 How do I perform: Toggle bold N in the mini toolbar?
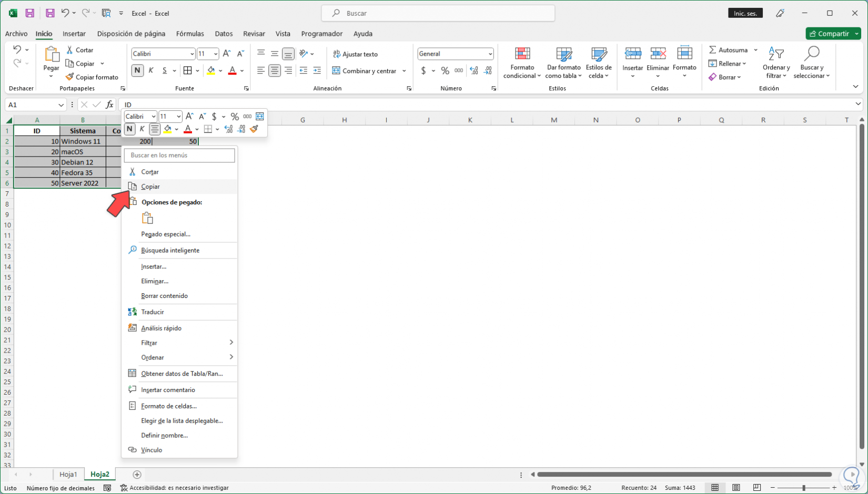[129, 129]
